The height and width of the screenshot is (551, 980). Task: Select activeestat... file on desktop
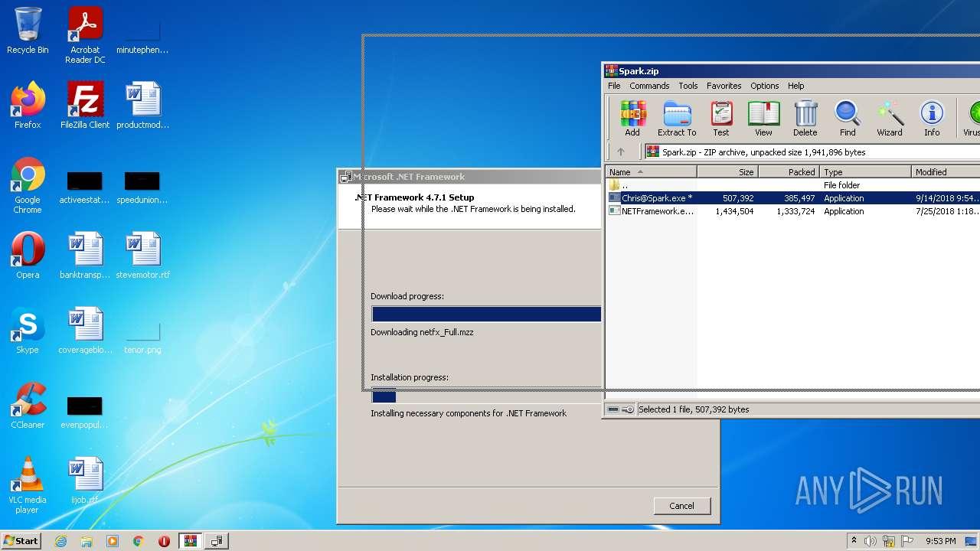click(x=85, y=187)
